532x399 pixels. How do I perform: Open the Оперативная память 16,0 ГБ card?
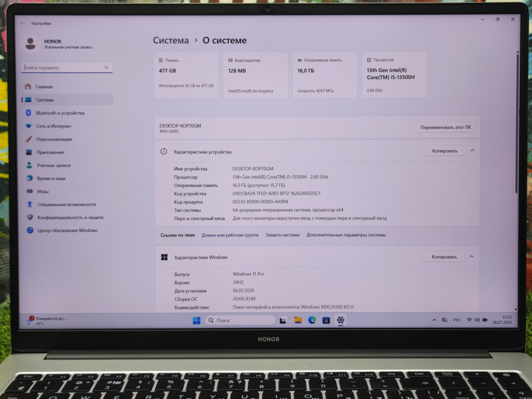[325, 75]
